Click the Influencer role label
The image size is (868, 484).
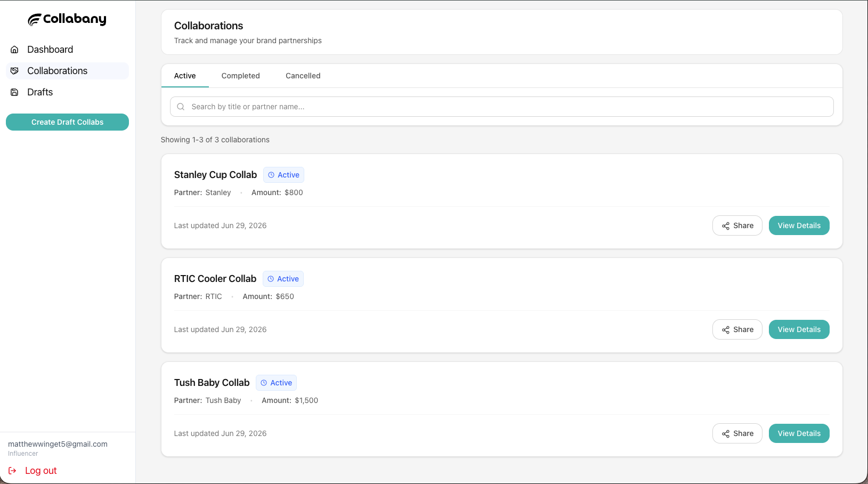point(23,454)
